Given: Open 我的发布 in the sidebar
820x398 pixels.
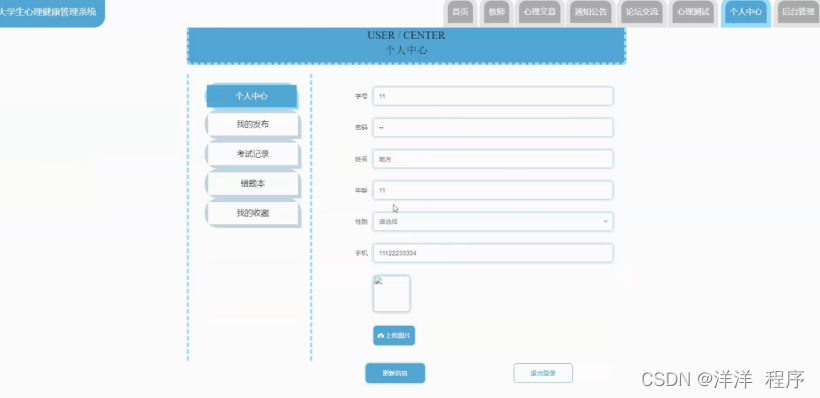Looking at the screenshot, I should [x=253, y=124].
